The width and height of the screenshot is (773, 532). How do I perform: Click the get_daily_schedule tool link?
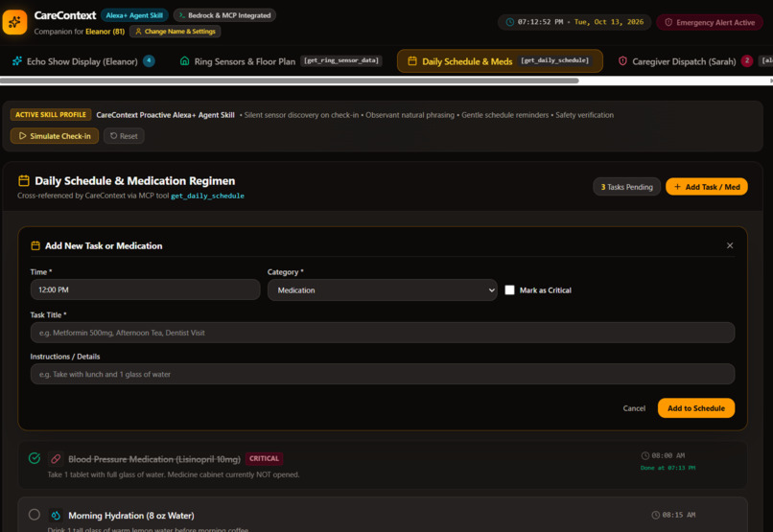pos(207,197)
